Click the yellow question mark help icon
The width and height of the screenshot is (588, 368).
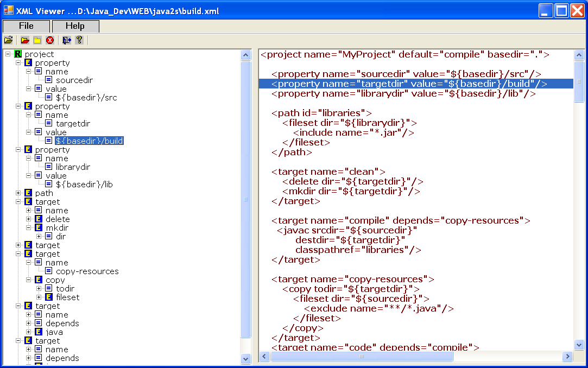79,40
